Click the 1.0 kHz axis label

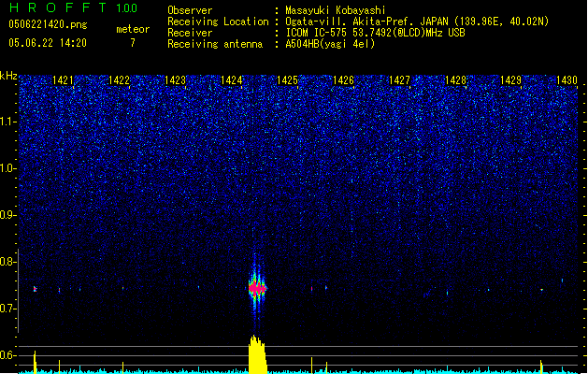7,168
